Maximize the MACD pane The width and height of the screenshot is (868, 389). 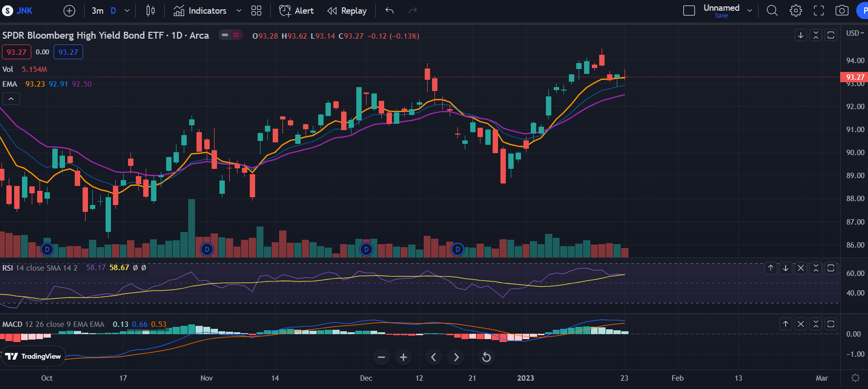[x=831, y=324]
